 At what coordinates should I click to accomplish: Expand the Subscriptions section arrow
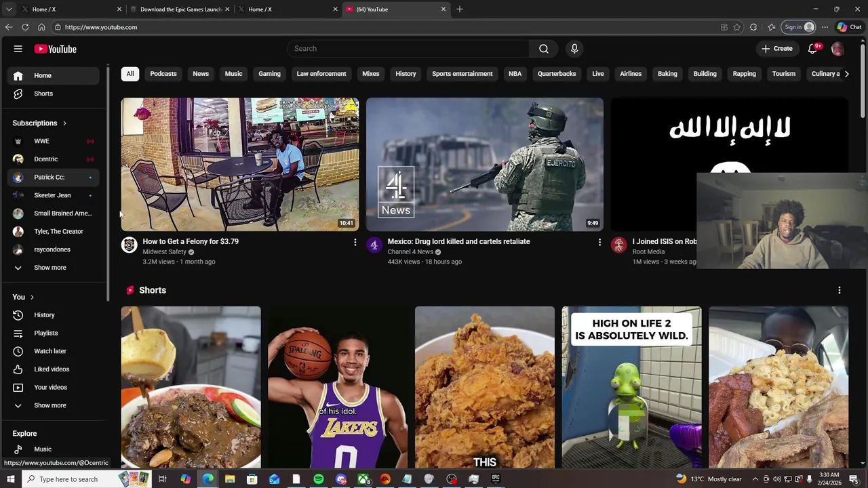[x=64, y=123]
